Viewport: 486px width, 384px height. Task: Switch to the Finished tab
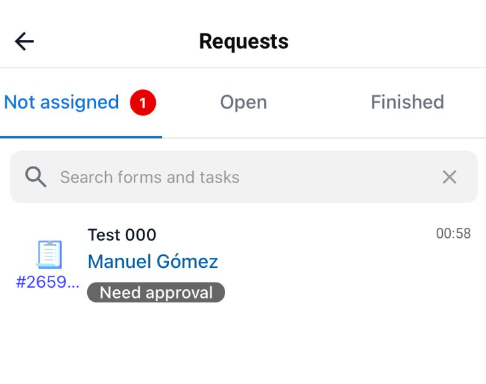pos(407,102)
